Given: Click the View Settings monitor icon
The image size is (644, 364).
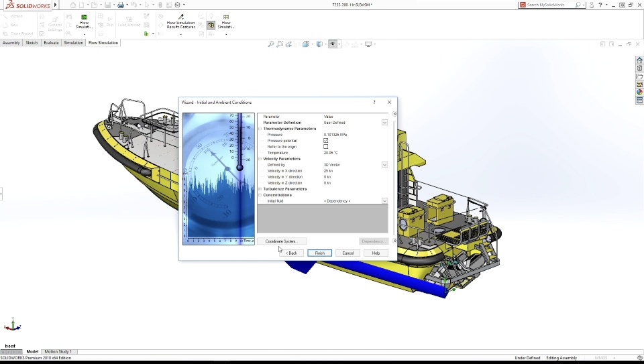Looking at the screenshot, I should click(x=368, y=44).
